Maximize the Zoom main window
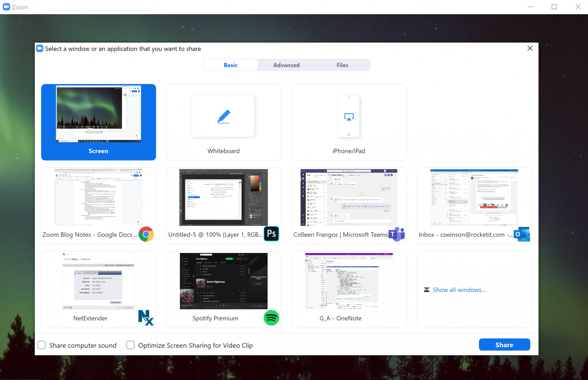588x380 pixels. pos(554,7)
